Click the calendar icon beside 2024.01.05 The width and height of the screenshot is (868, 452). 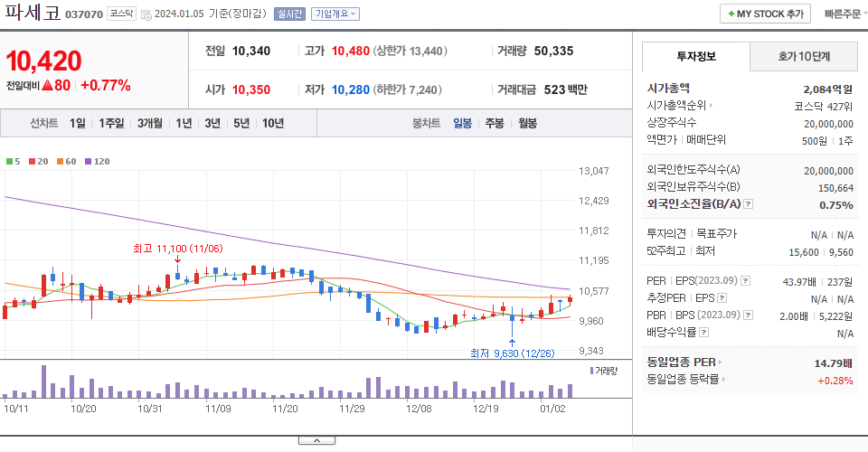(x=146, y=15)
